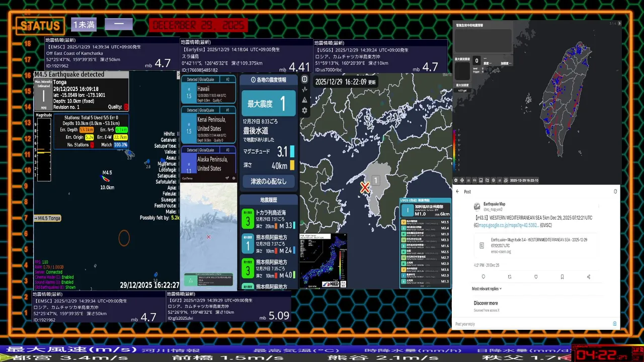Select the intensity 1 marker on Shikoku
This screenshot has width=644, height=362.
(375, 180)
